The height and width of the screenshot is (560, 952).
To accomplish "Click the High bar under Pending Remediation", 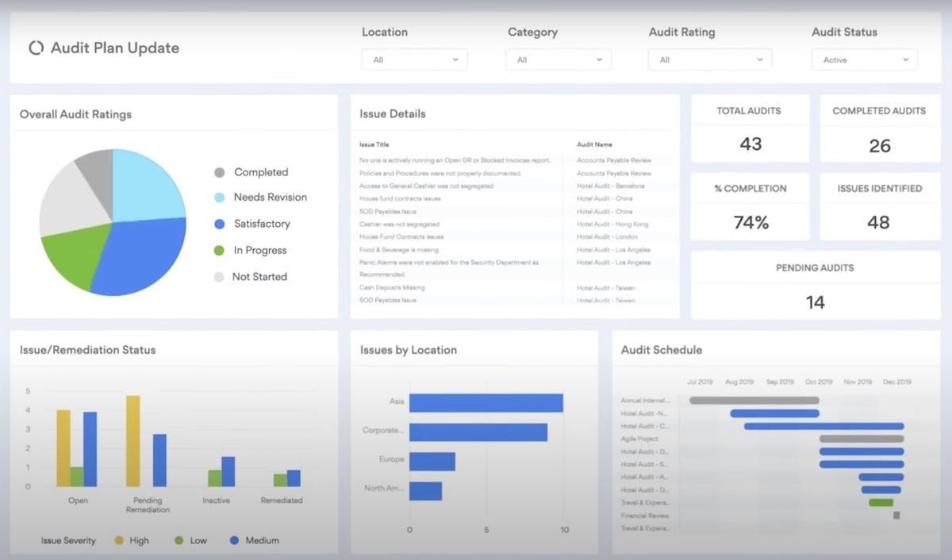I will (x=133, y=441).
